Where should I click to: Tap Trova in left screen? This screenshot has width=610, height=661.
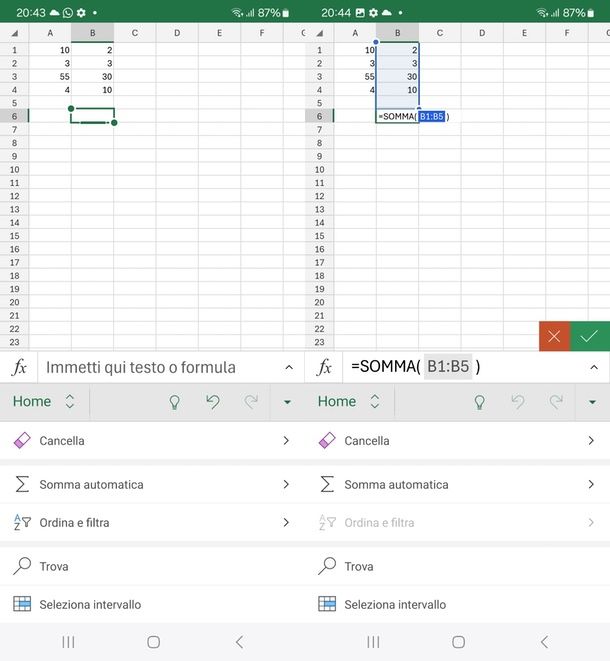click(152, 566)
